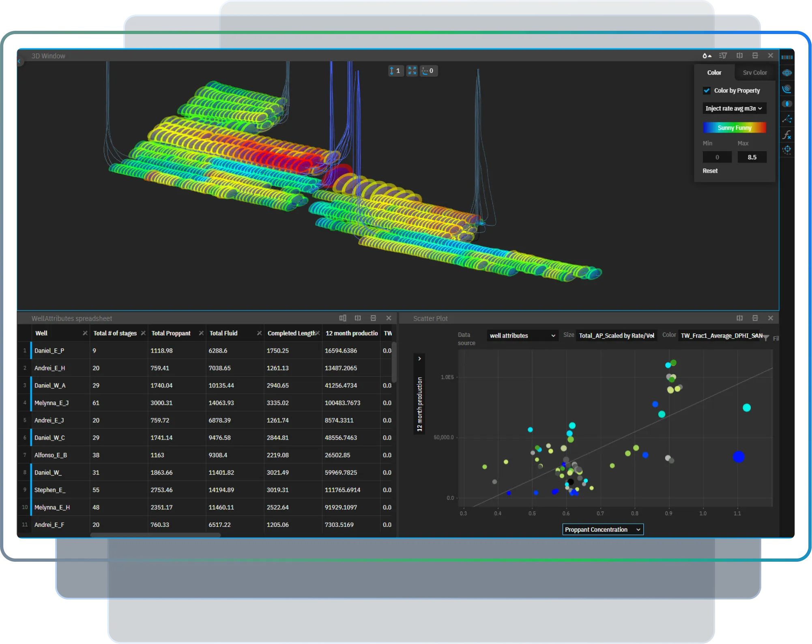This screenshot has width=812, height=644.
Task: Switch to the Srv Color tab
Action: (754, 73)
